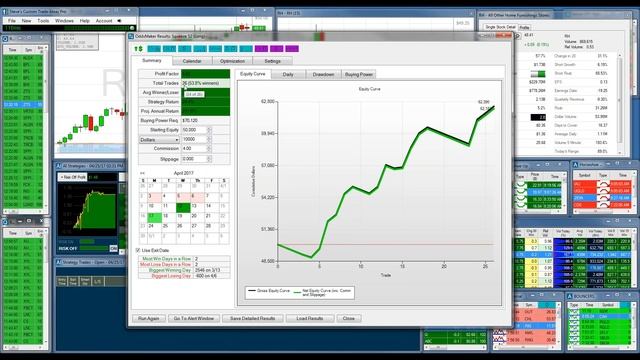The image size is (640, 360).
Task: Open the Windows menu
Action: click(x=64, y=20)
